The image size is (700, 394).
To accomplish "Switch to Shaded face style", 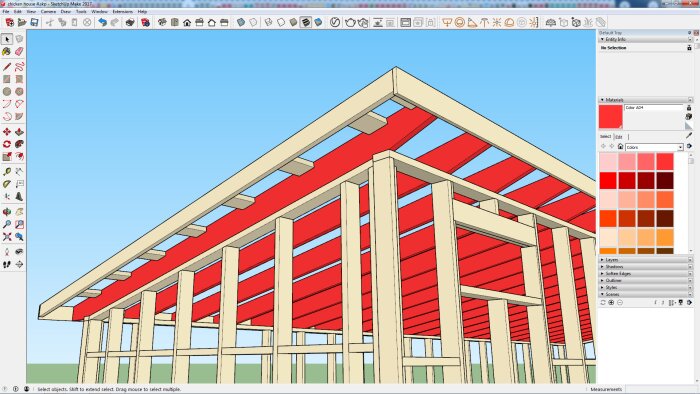I will pyautogui.click(x=293, y=22).
